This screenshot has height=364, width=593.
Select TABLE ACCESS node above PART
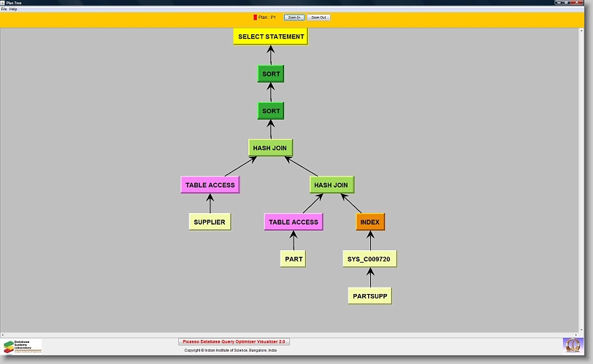point(294,222)
